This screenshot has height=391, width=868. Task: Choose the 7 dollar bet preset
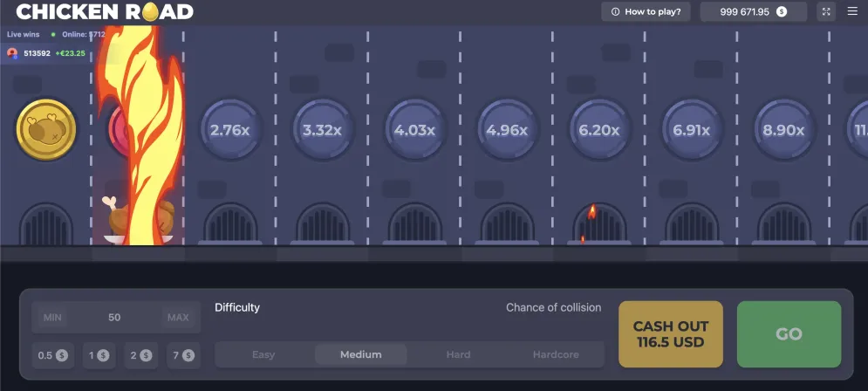pos(183,355)
